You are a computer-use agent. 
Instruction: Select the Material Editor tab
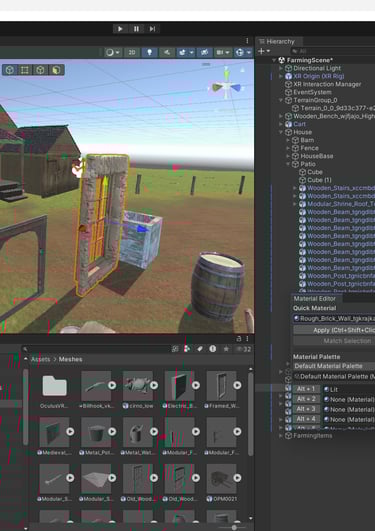pyautogui.click(x=314, y=299)
